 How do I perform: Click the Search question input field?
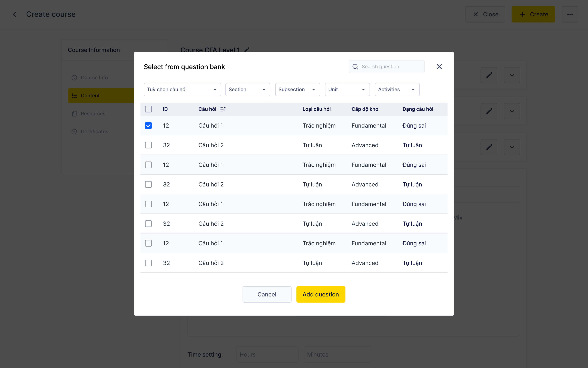pyautogui.click(x=386, y=67)
